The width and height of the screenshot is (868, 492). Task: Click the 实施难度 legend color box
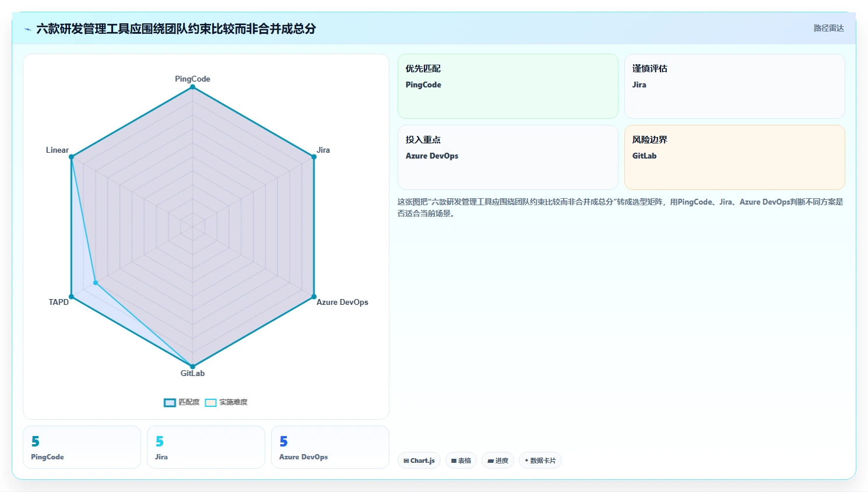click(x=210, y=402)
